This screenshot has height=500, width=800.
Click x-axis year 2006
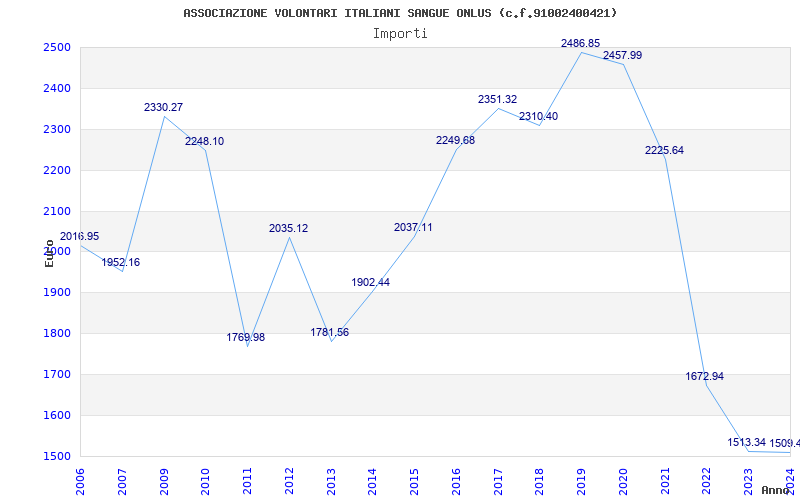coord(80,481)
